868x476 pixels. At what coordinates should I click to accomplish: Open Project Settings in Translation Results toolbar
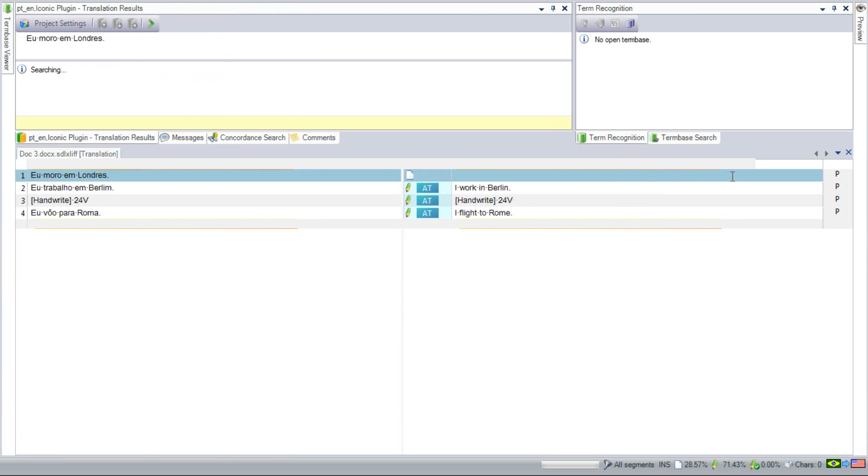pyautogui.click(x=54, y=24)
